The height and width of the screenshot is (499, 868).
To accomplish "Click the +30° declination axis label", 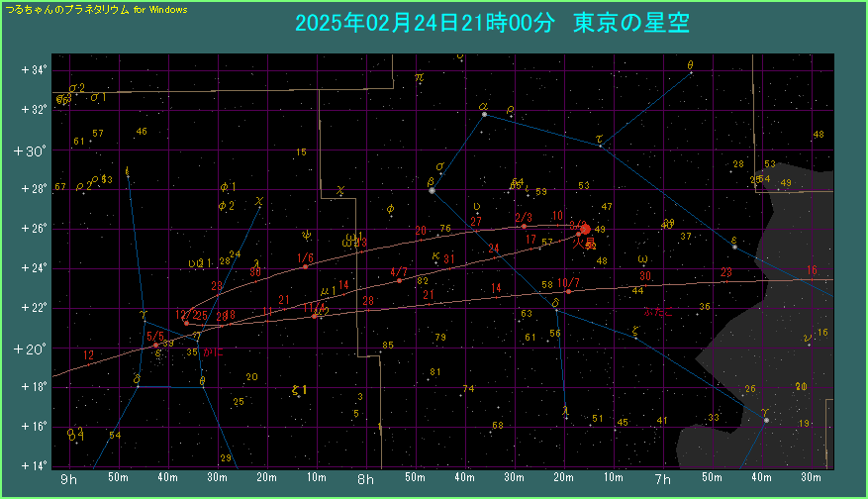I will tap(30, 150).
